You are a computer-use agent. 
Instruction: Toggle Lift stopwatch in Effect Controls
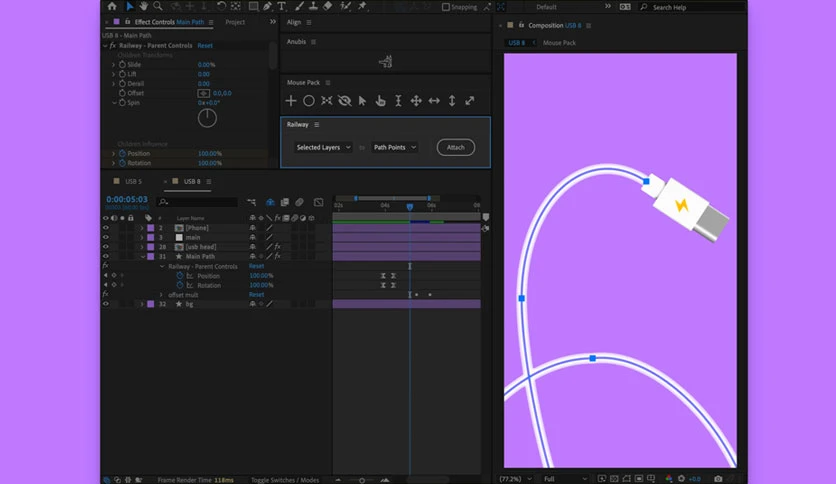tap(122, 74)
